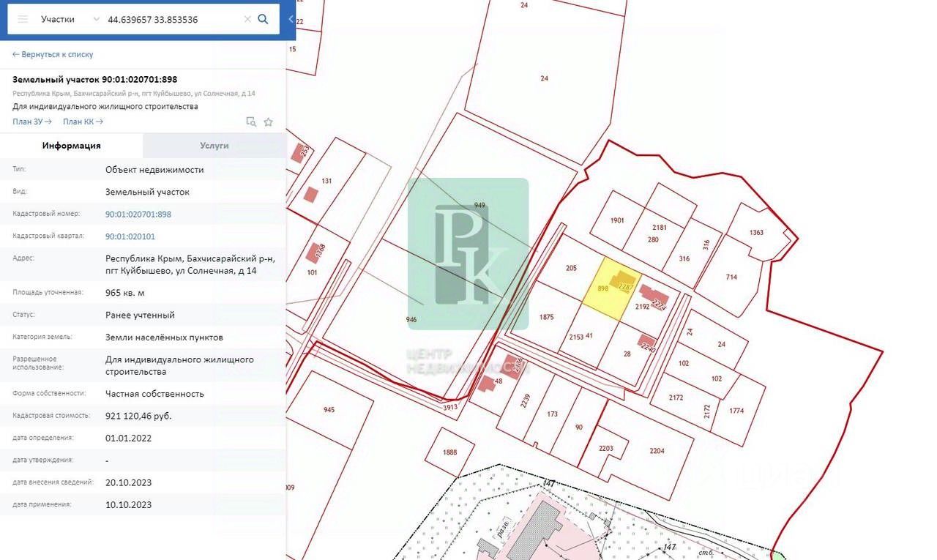937x560 pixels.
Task: Select parcel 714 on the map
Action: coord(731,277)
